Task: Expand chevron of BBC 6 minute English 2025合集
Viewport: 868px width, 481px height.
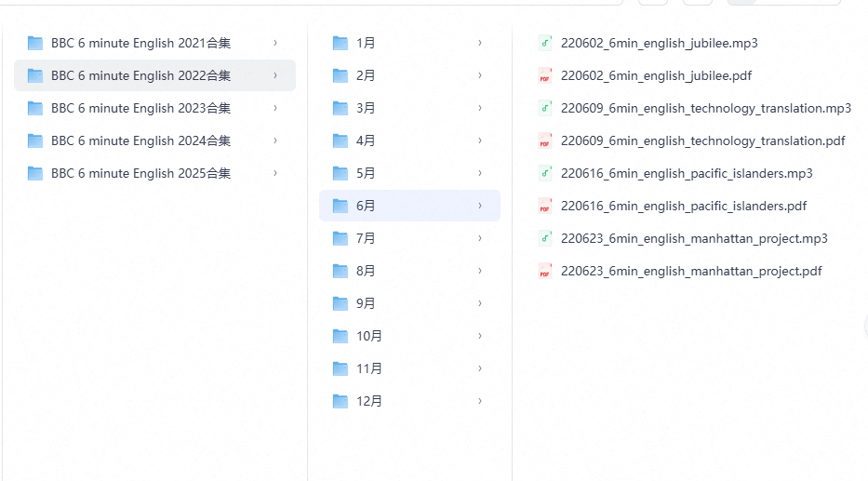Action: point(275,174)
